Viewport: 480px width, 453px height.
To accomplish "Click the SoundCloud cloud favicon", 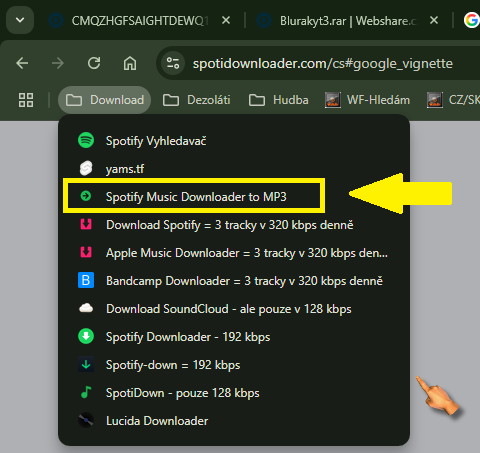I will 86,308.
